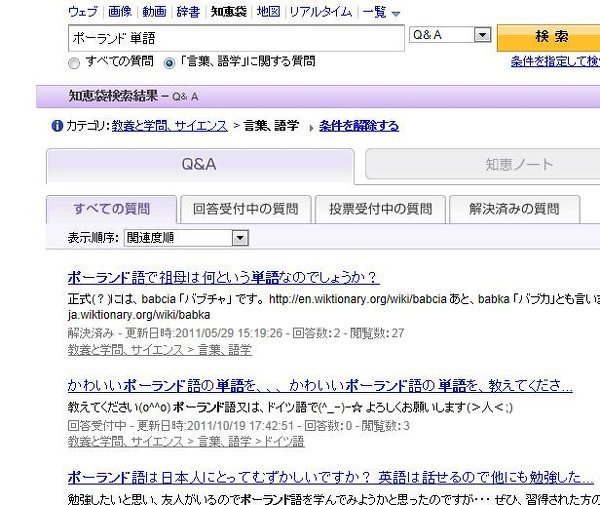Open question about ポーランド語で祖母
Viewport: 600px width, 505px height.
click(222, 277)
